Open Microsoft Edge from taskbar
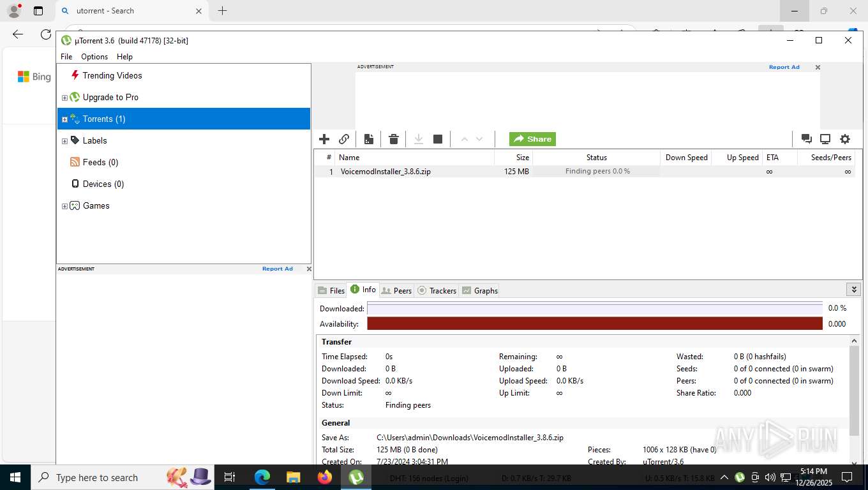 point(262,477)
